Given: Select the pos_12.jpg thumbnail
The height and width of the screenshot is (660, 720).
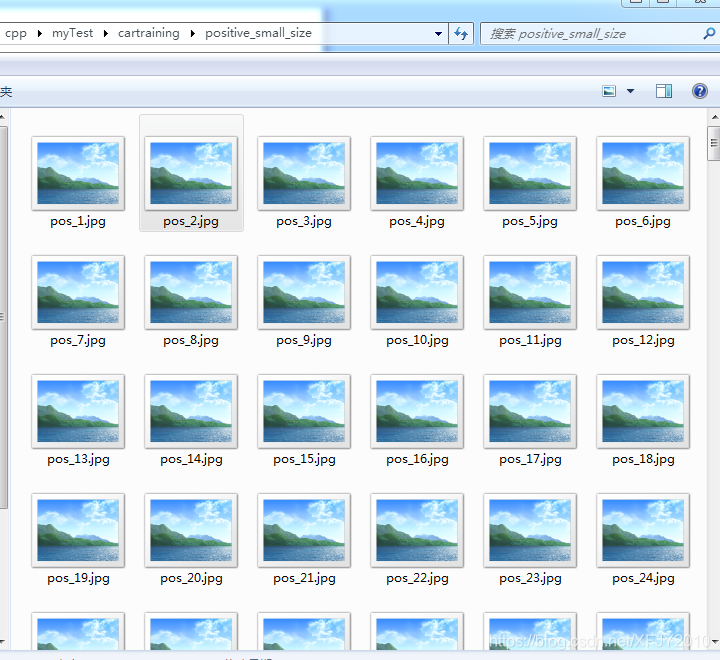Looking at the screenshot, I should [643, 292].
